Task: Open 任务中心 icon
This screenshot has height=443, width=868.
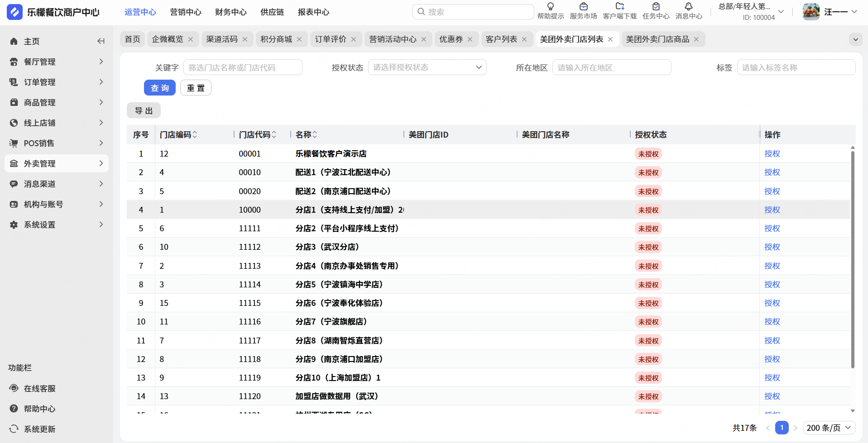Action: click(x=656, y=6)
